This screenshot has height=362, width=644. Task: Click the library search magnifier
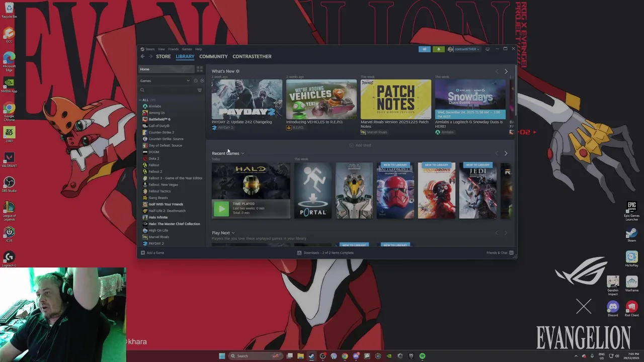click(142, 90)
